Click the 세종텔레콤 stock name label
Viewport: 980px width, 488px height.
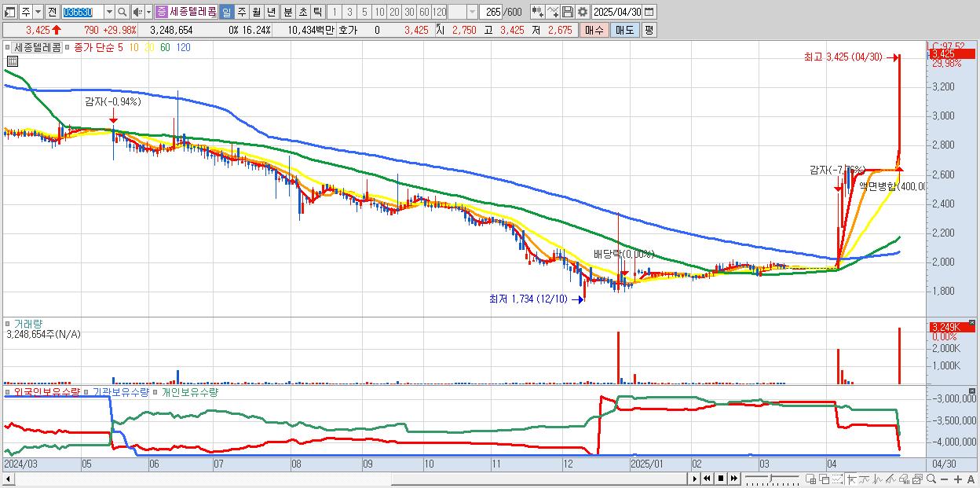193,12
